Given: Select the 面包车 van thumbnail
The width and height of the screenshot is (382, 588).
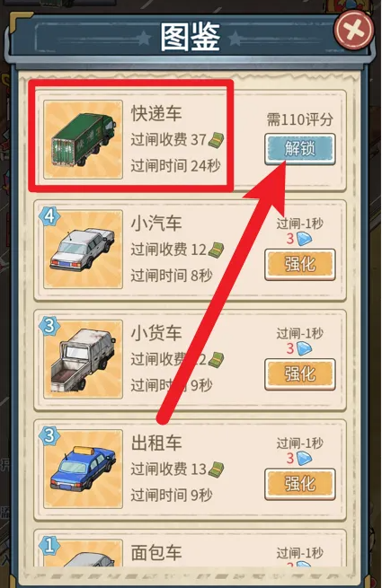Looking at the screenshot, I should point(83,553).
